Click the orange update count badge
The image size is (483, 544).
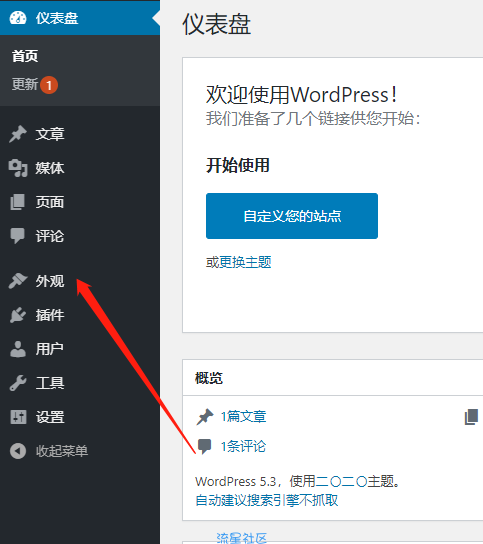point(49,85)
